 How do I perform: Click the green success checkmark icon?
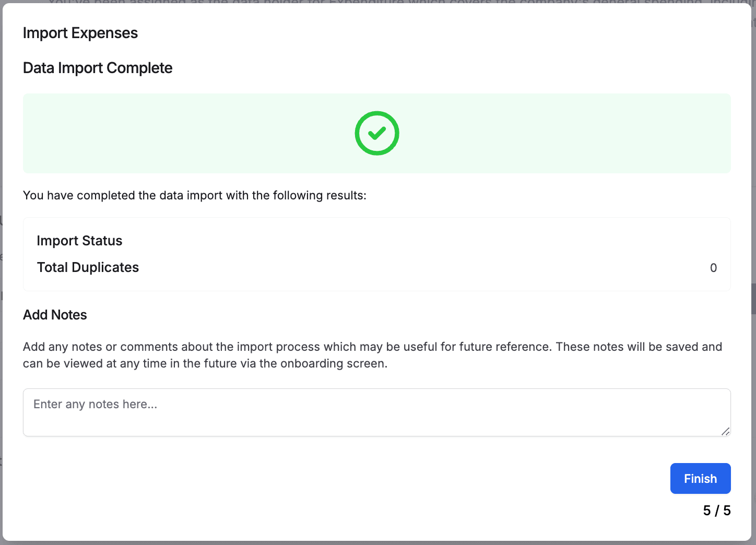coord(377,133)
